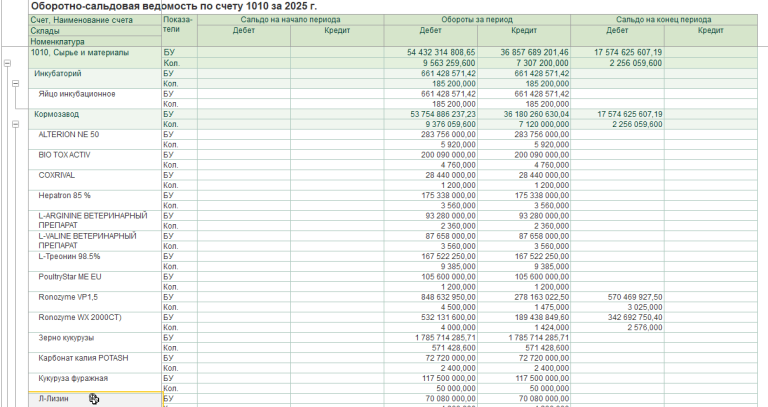Collapse the Инкубаторий warehouse group

click(x=16, y=84)
